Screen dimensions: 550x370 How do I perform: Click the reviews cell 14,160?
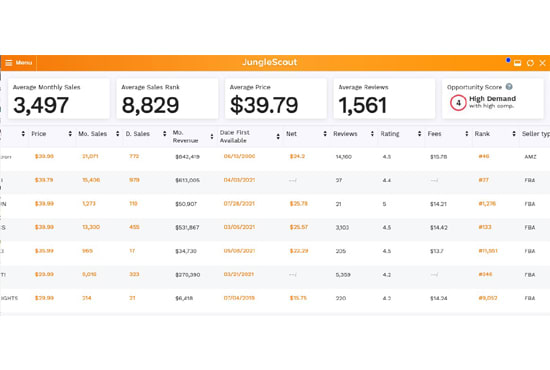[x=344, y=156]
